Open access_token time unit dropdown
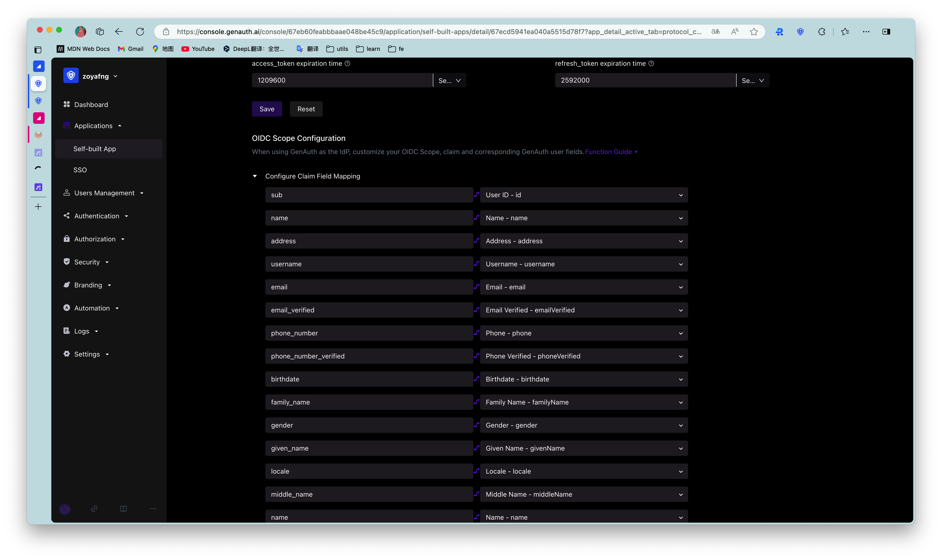 pos(450,80)
